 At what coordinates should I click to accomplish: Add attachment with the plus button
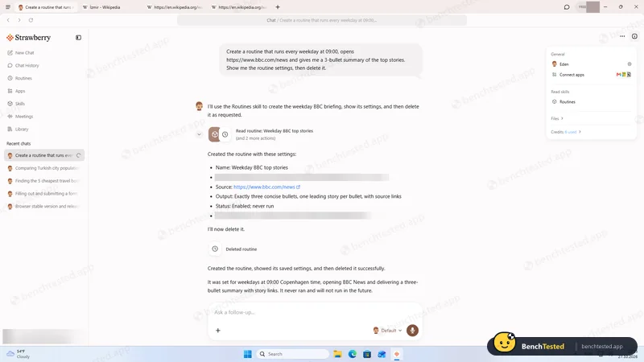(218, 331)
